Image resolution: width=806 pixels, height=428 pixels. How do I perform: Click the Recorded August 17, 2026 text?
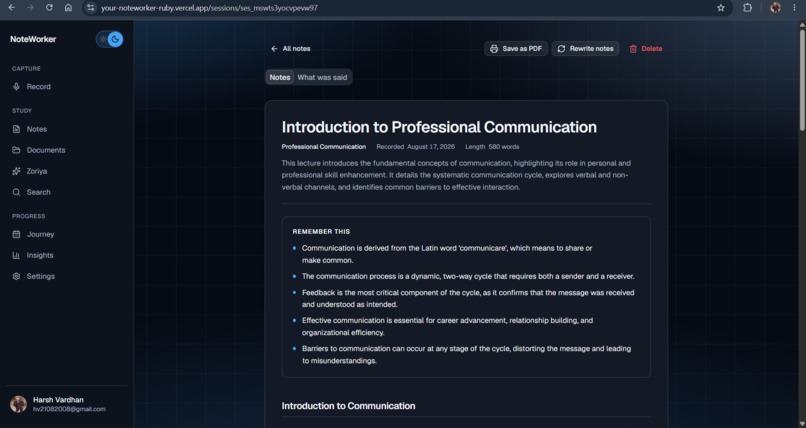[415, 147]
